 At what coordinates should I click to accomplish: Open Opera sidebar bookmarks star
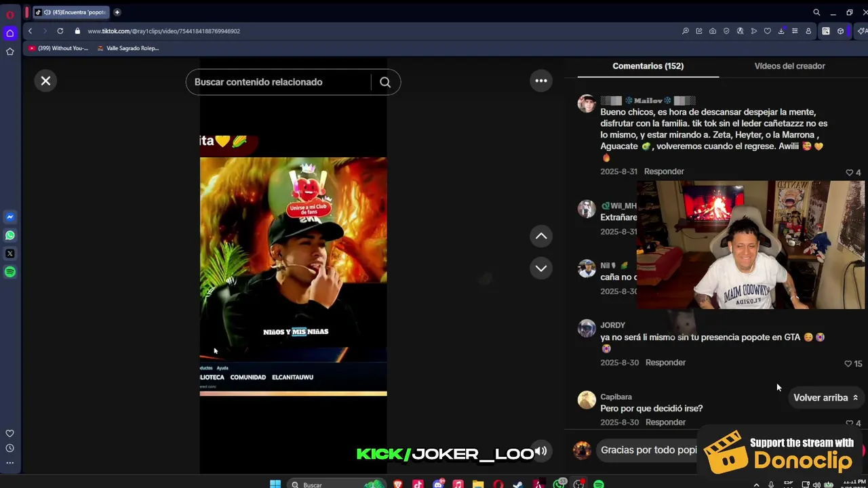point(9,52)
